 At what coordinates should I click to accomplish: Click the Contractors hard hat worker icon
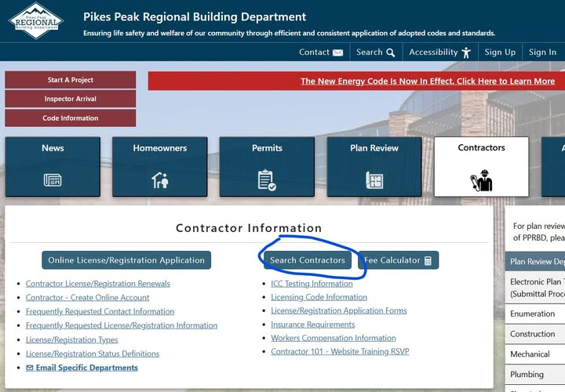tap(481, 180)
